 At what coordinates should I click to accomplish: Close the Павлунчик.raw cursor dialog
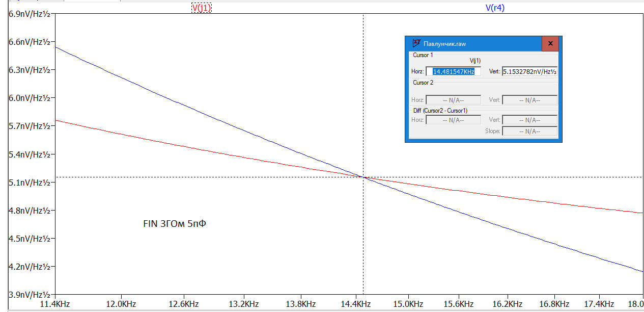[x=550, y=44]
